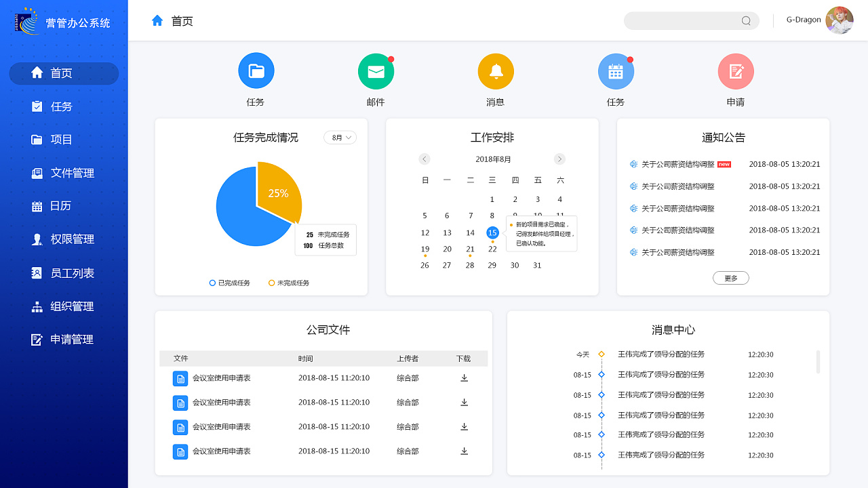This screenshot has width=868, height=488.
Task: Click the 更多 button under 通知公告
Action: [x=730, y=277]
